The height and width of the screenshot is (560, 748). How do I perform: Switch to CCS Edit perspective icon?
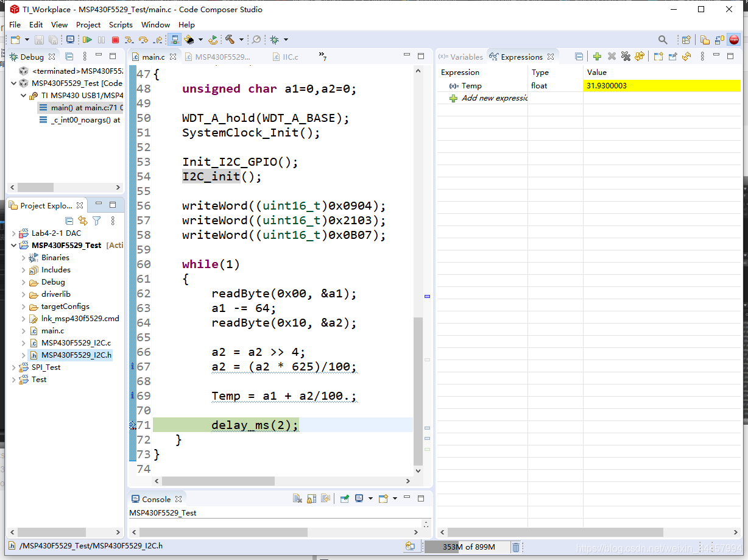tap(705, 40)
